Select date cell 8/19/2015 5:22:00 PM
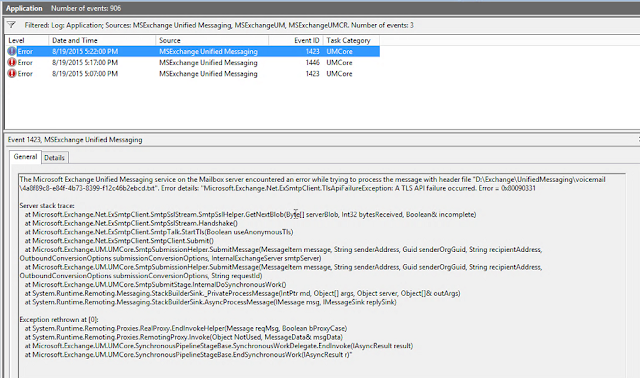This screenshot has width=640, height=378. [x=85, y=51]
